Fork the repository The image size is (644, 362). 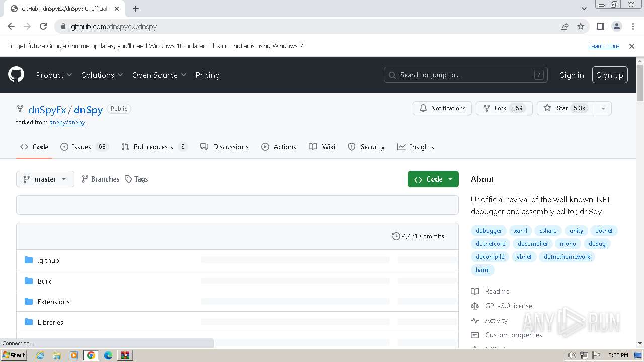tap(504, 108)
